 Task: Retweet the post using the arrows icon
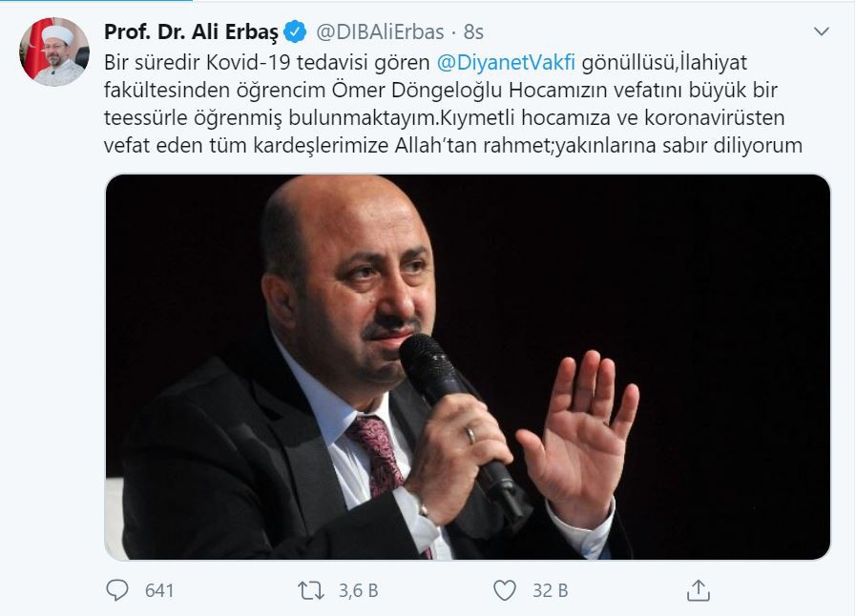pyautogui.click(x=311, y=590)
